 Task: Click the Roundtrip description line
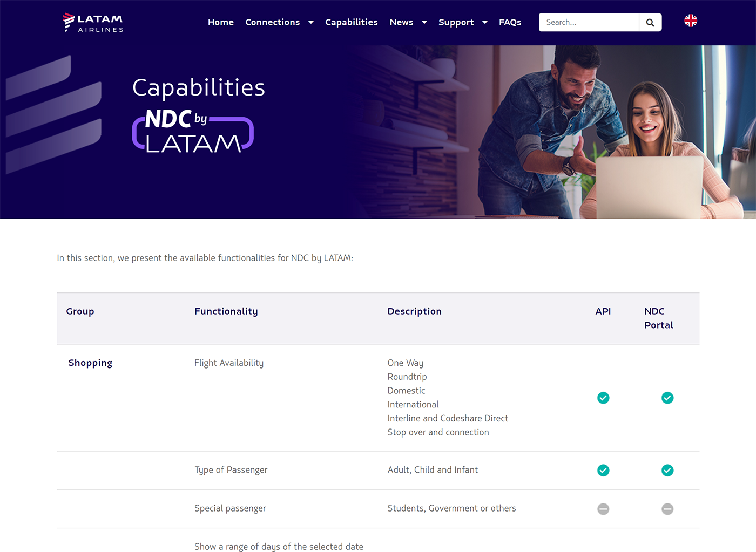click(407, 377)
